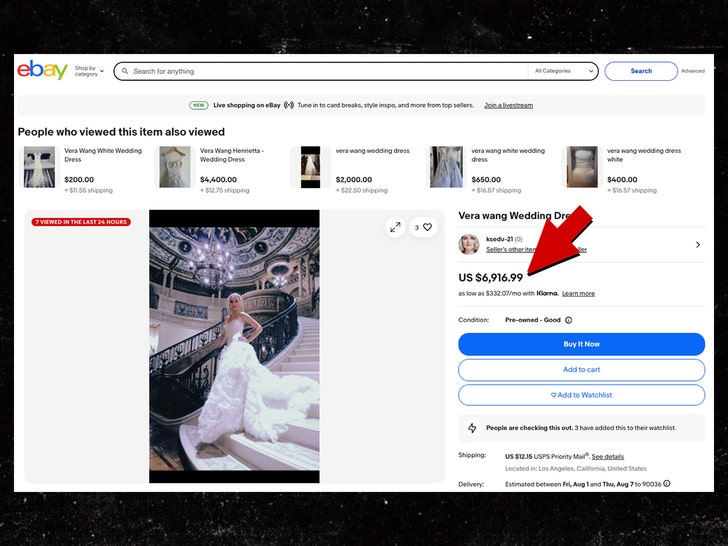Click the heart icon to favorite item
The image size is (728, 546).
(x=428, y=227)
